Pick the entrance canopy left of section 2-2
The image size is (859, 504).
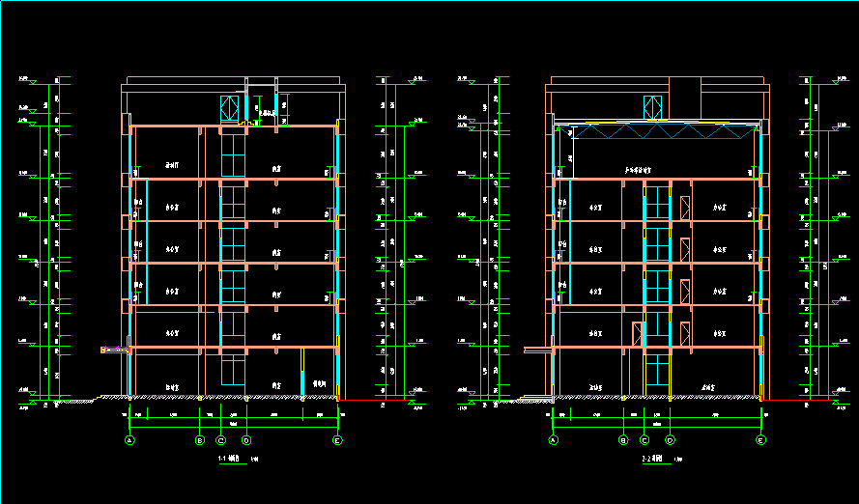[537, 349]
